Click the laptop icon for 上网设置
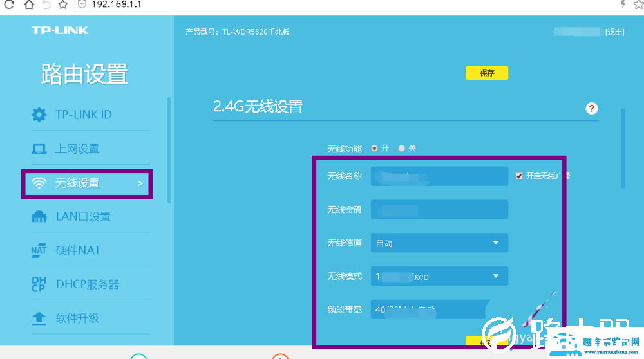This screenshot has height=359, width=644. 39,149
